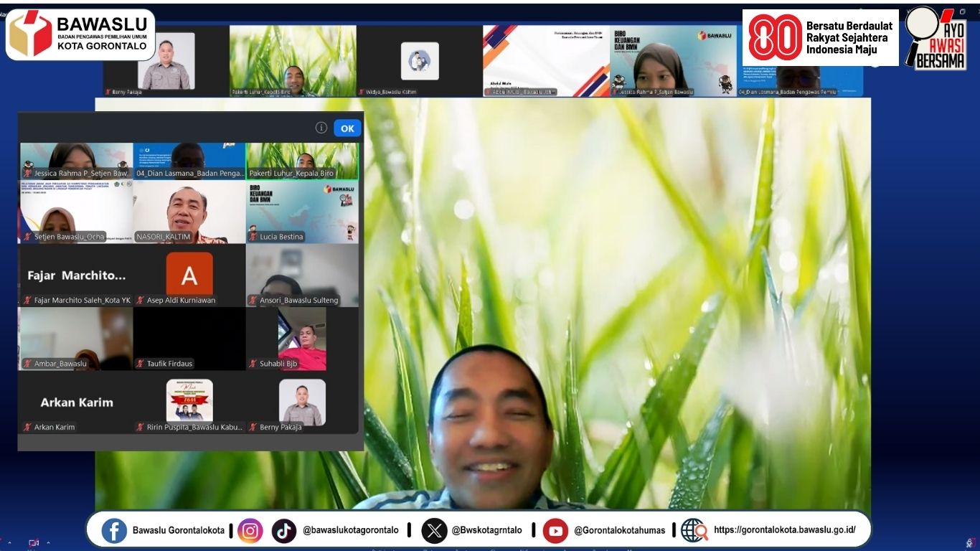The image size is (980, 551).
Task: Open the Setjen Bawaslu_Ocha video tile
Action: 77,212
